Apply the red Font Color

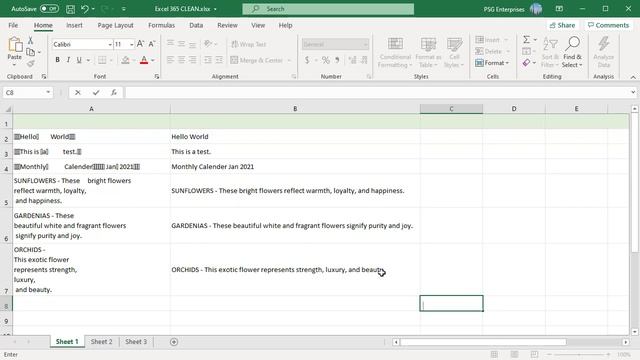144,60
